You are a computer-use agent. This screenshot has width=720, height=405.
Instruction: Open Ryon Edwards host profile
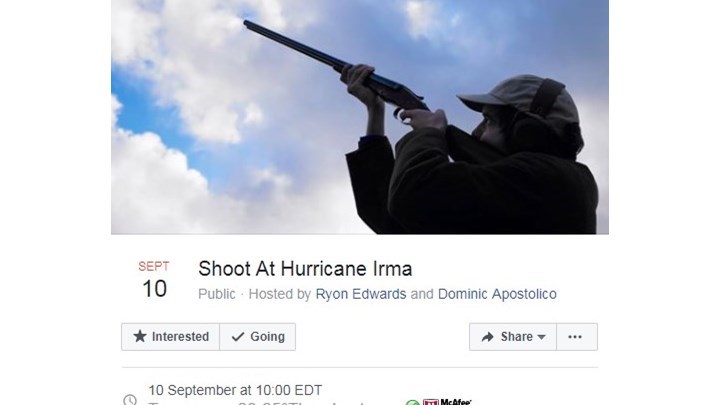point(361,294)
